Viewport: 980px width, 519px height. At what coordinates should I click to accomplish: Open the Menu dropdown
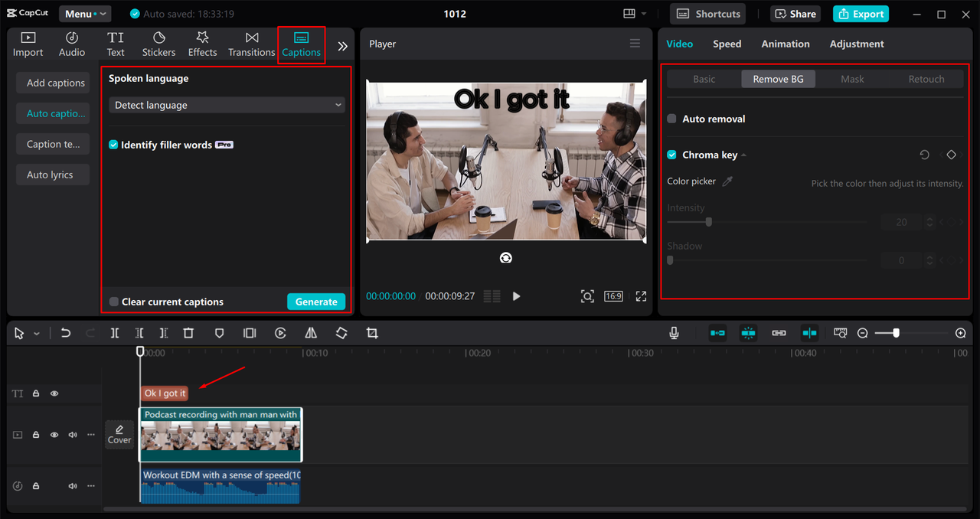click(84, 14)
